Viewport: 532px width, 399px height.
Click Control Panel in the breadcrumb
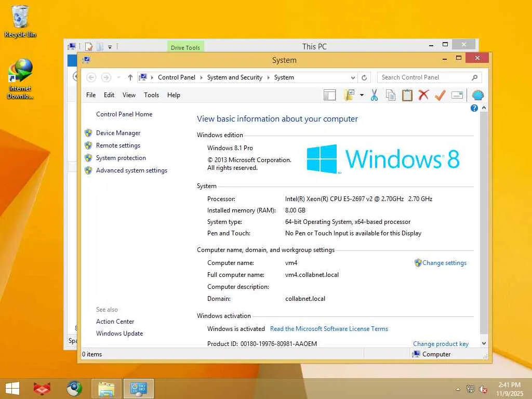[177, 77]
